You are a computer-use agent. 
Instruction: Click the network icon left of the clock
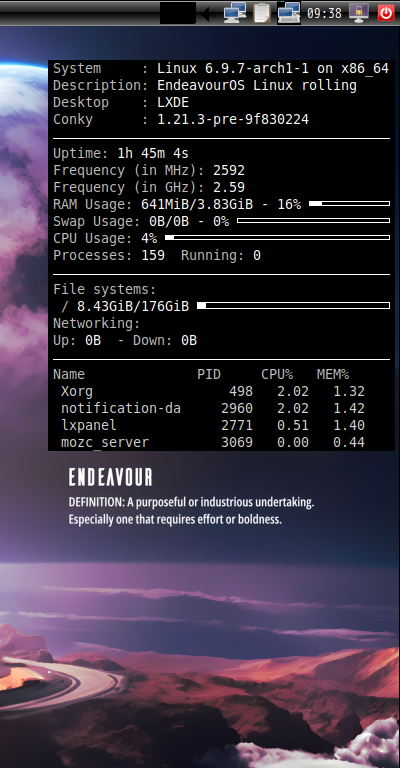coord(289,13)
